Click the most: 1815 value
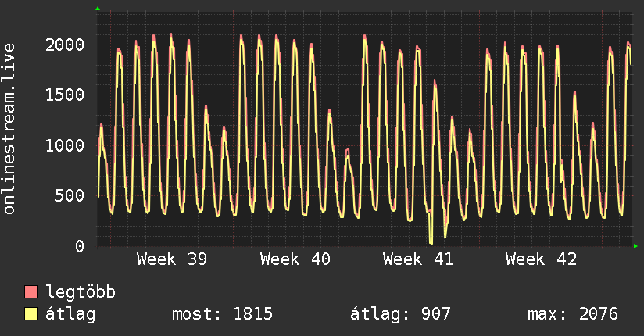This screenshot has height=336, width=644. 222,314
